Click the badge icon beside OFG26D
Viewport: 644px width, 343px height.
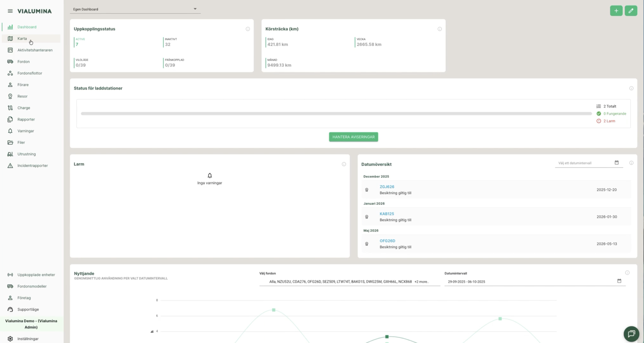[367, 244]
